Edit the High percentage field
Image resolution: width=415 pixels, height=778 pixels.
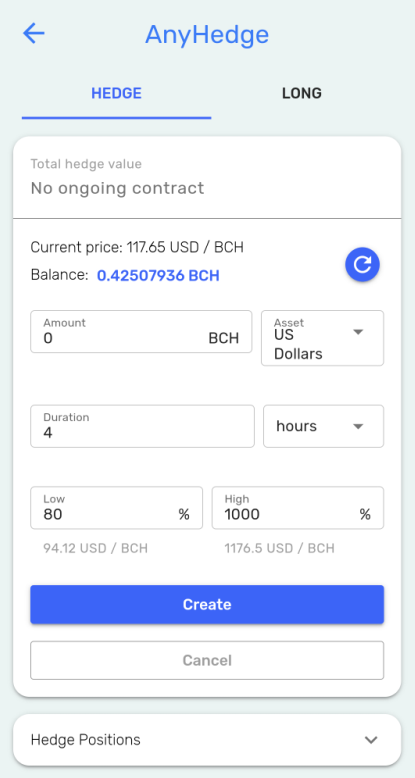[298, 508]
